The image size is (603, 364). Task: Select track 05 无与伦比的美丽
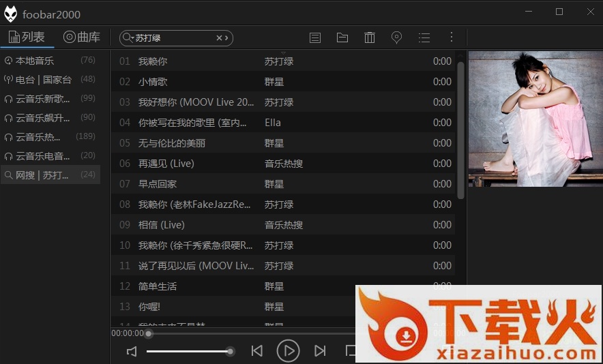point(282,143)
